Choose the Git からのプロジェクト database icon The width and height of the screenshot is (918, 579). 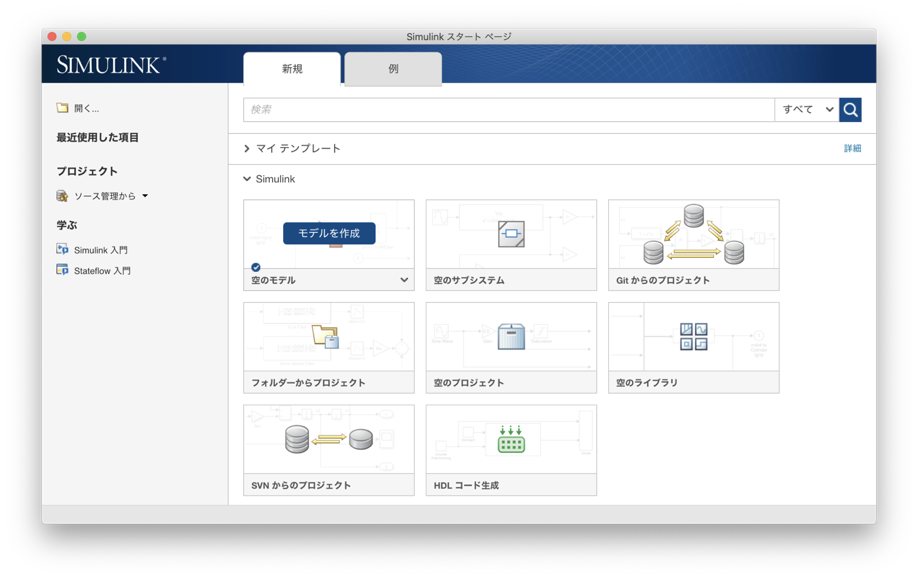[694, 236]
